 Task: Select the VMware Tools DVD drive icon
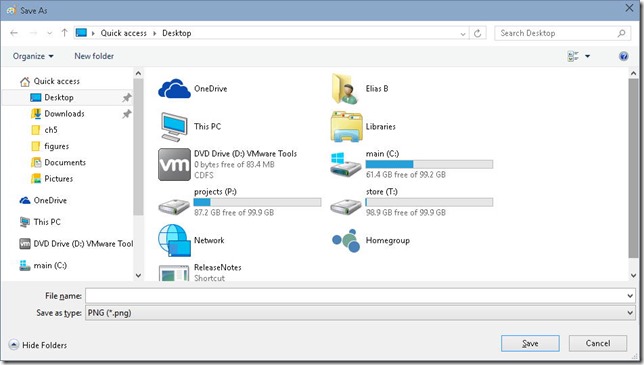point(174,165)
